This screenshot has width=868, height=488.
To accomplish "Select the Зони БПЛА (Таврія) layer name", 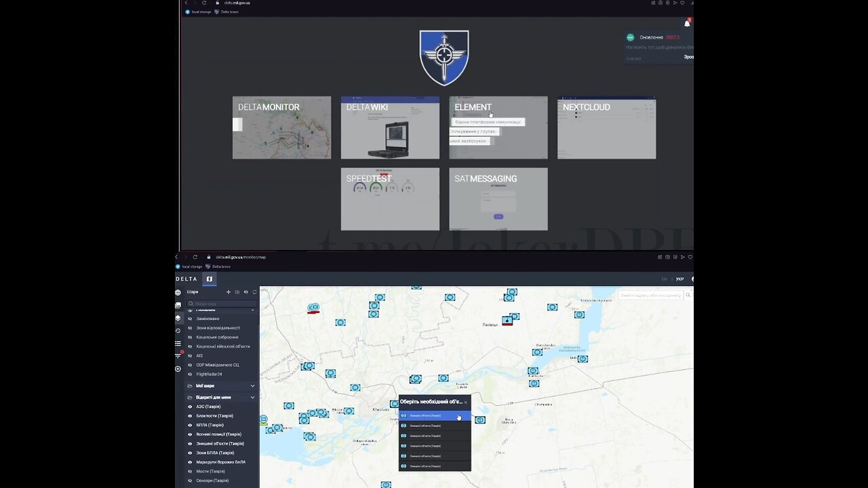I will click(x=215, y=453).
